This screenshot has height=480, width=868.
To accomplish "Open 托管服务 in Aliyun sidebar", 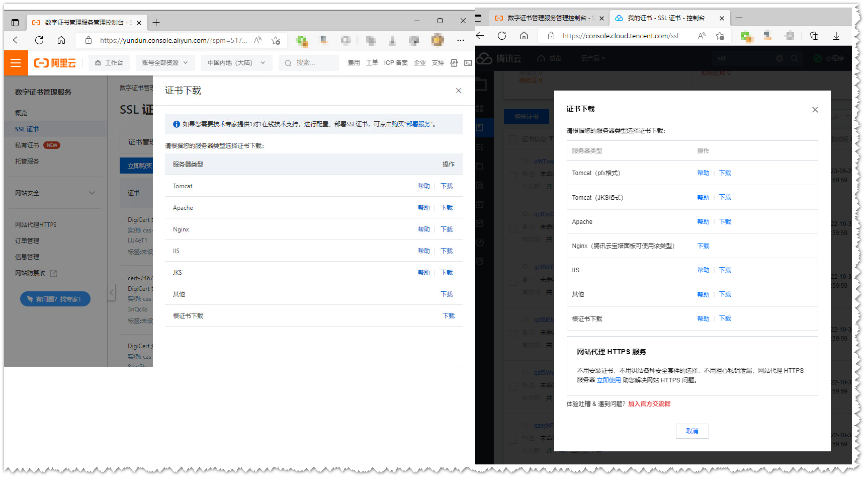I will pos(27,161).
